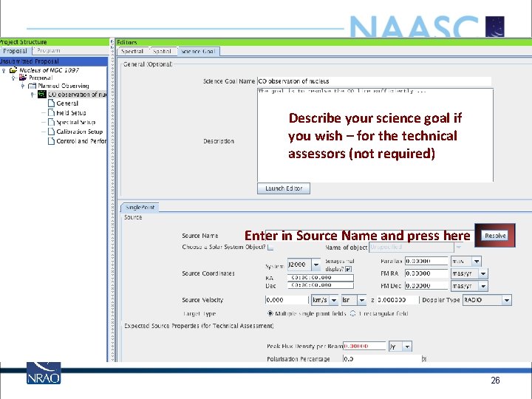Viewport: 532px width, 399px height.
Task: Click the RA coordinate field
Action: pos(320,278)
